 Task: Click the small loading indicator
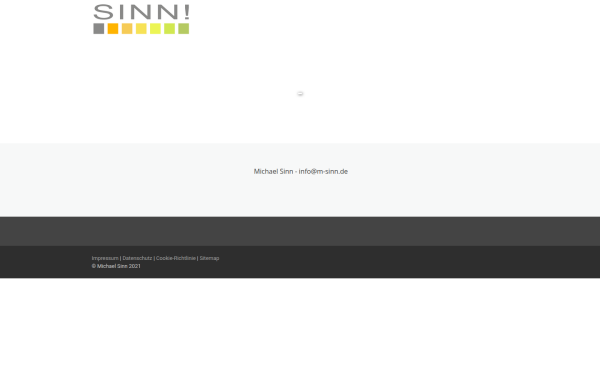(x=300, y=93)
